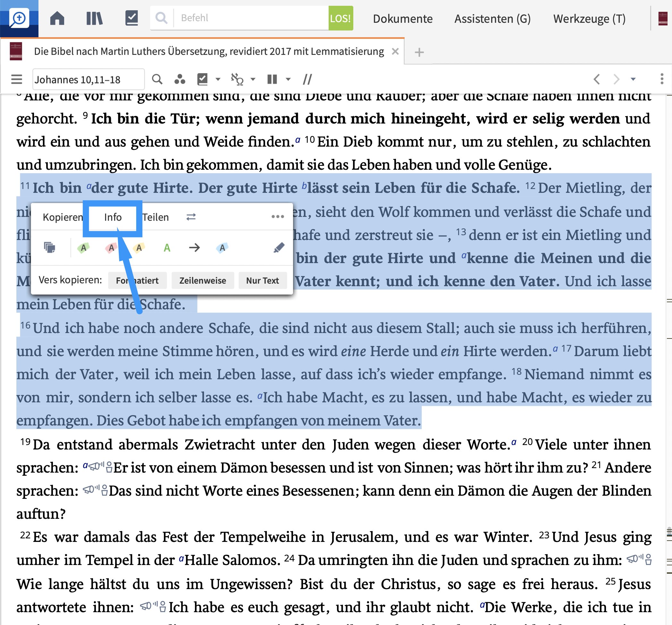Select the Luther Bibel 2017 tab
Screen dimensions: 672x625
pos(209,51)
